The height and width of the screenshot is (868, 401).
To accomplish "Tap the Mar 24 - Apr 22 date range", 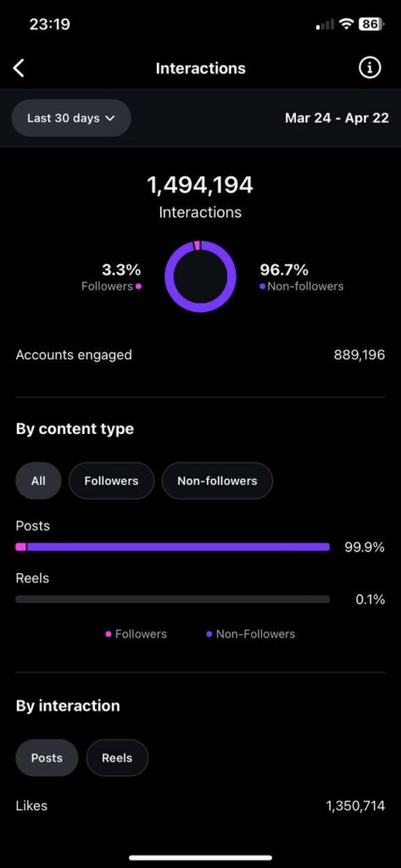I will coord(337,118).
